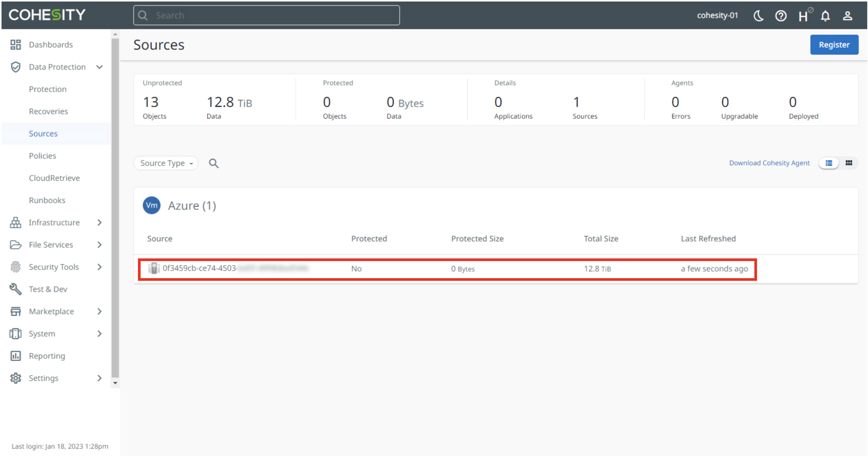This screenshot has height=456, width=868.
Task: Click the System icon in sidebar
Action: 16,334
